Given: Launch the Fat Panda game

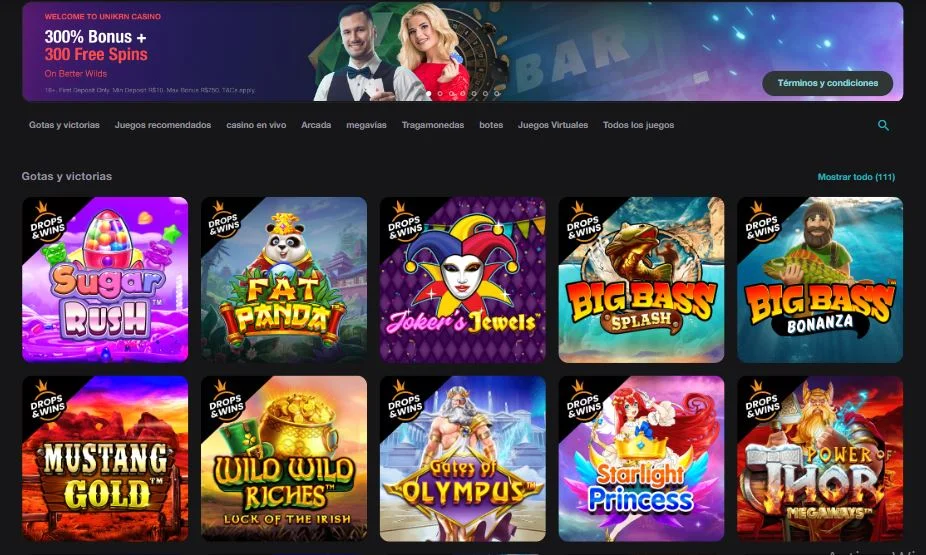Looking at the screenshot, I should tap(284, 280).
